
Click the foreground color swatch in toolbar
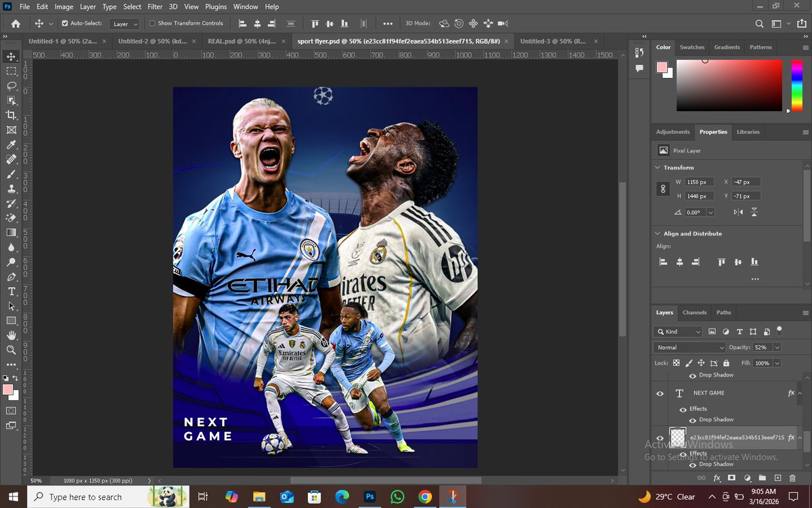pyautogui.click(x=7, y=389)
